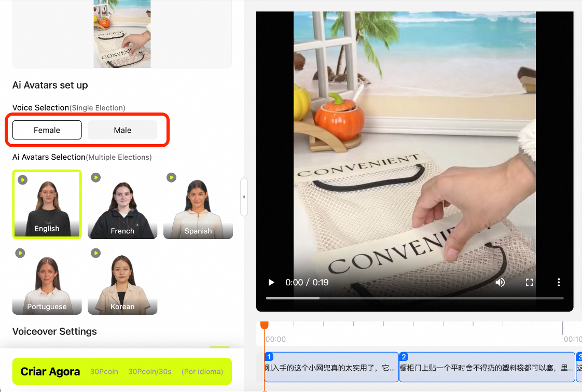Select subtitle segment 1 on timeline

point(331,368)
